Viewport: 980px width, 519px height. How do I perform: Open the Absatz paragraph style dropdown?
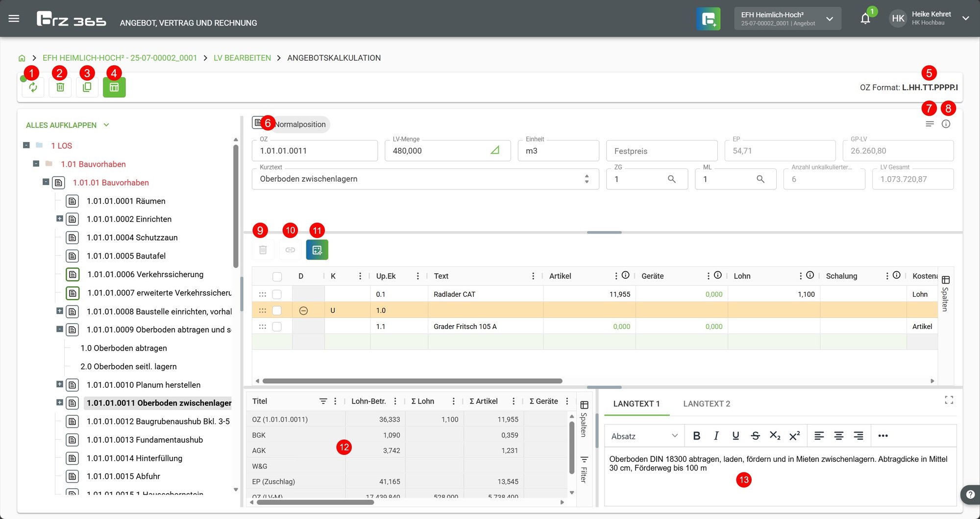tap(644, 436)
